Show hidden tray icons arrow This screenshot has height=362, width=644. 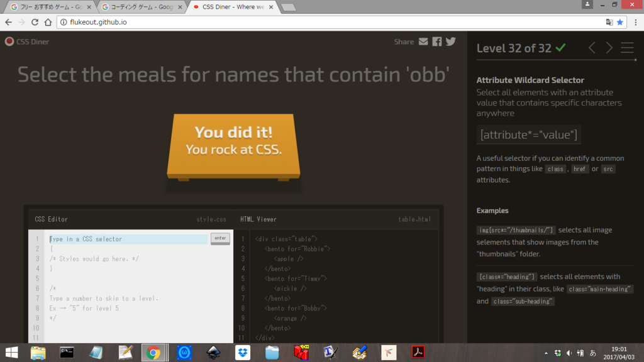546,353
